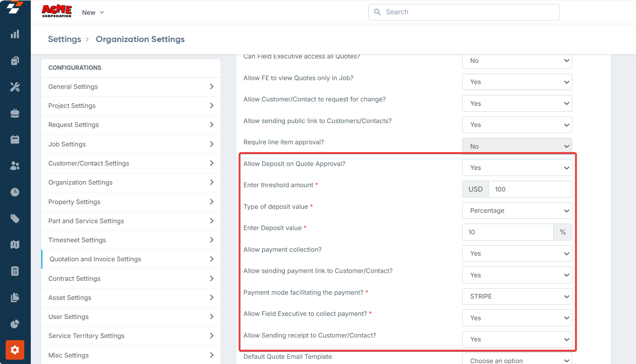Open the calculator icon in sidebar

[x=15, y=271]
